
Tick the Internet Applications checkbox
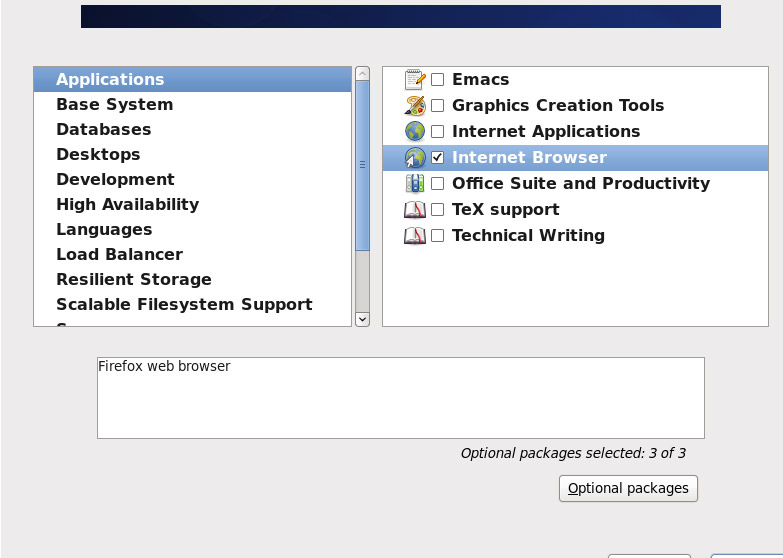(437, 131)
